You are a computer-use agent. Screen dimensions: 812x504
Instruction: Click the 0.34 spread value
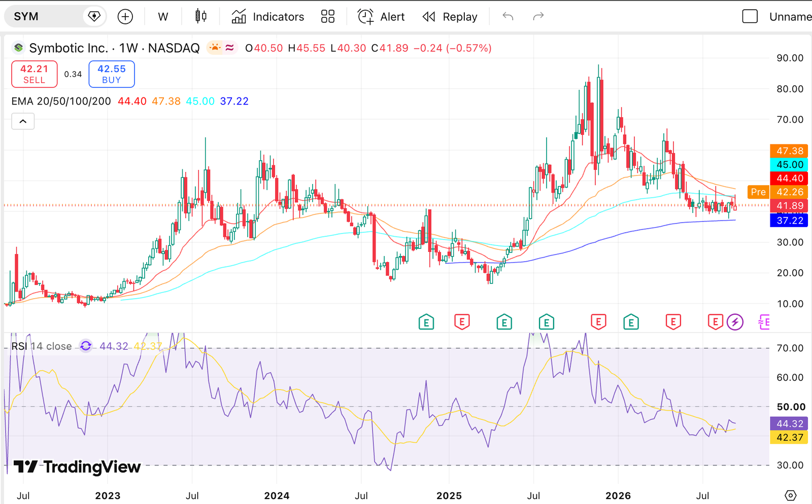tap(73, 74)
